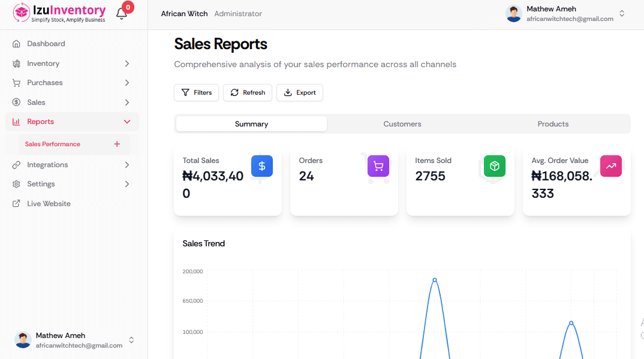Viewport: 644px width, 359px height.
Task: Export the sales report
Action: (299, 92)
